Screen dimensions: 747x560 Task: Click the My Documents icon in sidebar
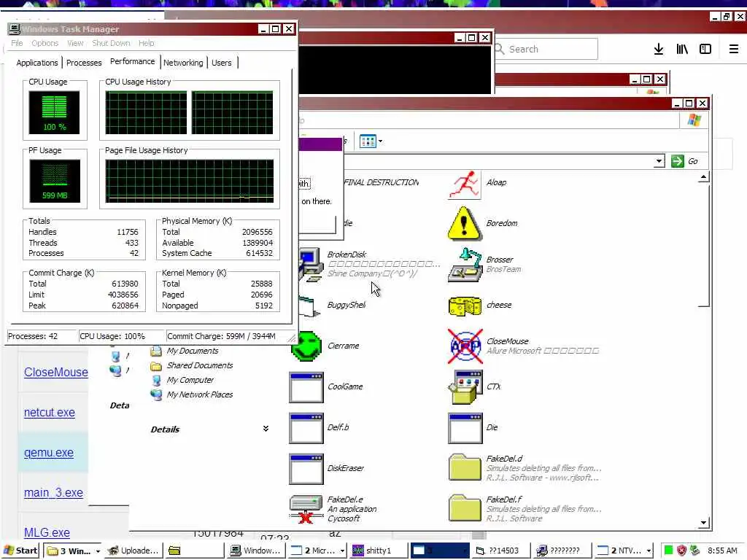click(156, 351)
